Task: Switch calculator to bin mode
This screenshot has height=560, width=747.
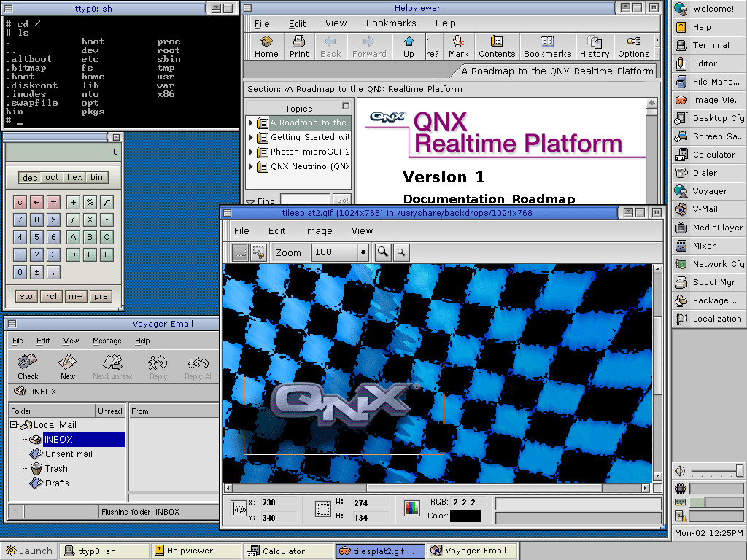Action: tap(97, 178)
